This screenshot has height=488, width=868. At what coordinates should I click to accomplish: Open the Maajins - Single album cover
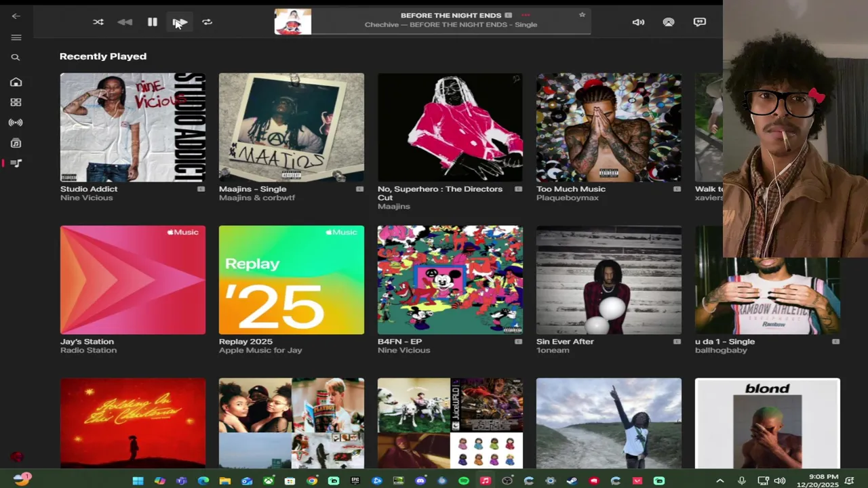[x=292, y=127]
